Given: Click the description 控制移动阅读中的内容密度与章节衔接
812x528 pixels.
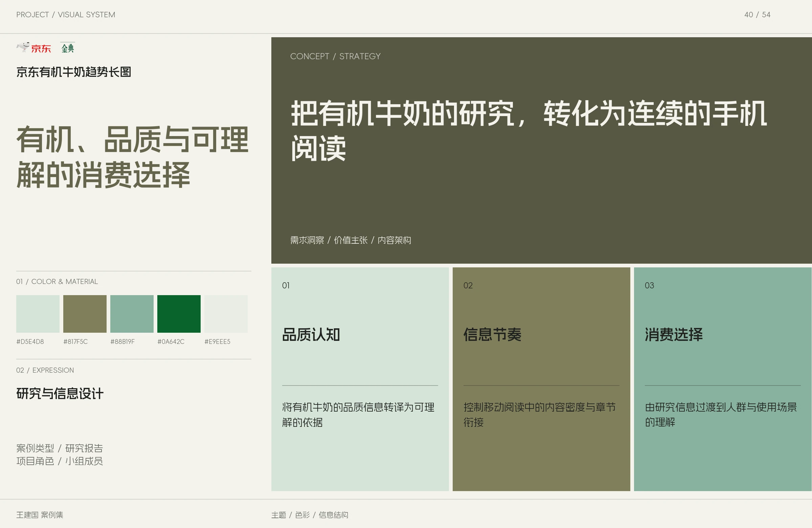Looking at the screenshot, I should [540, 415].
